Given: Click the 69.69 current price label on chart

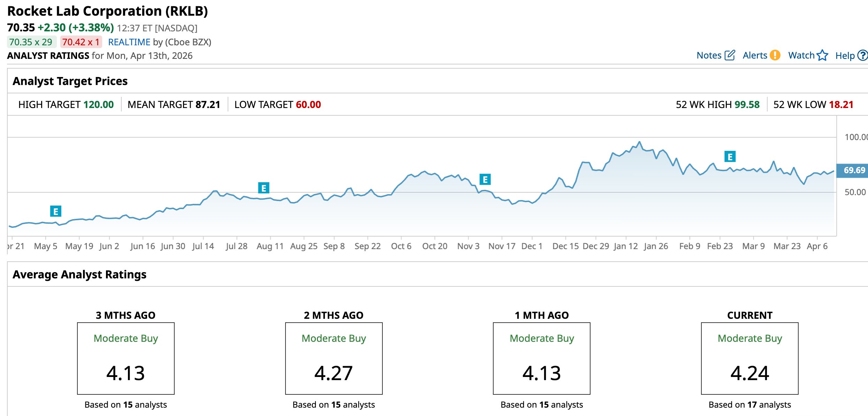Looking at the screenshot, I should 854,170.
